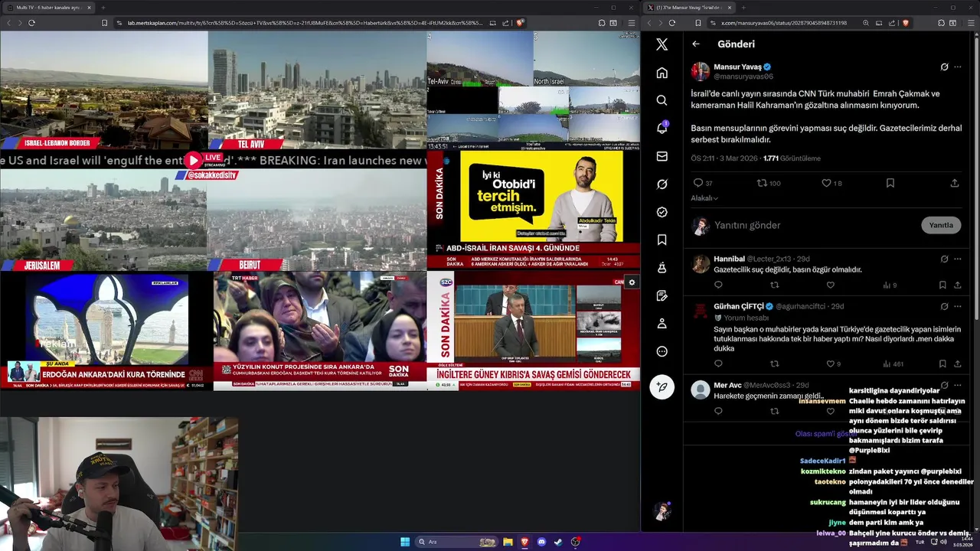Open Bookmarks in the X sidebar

click(x=662, y=240)
